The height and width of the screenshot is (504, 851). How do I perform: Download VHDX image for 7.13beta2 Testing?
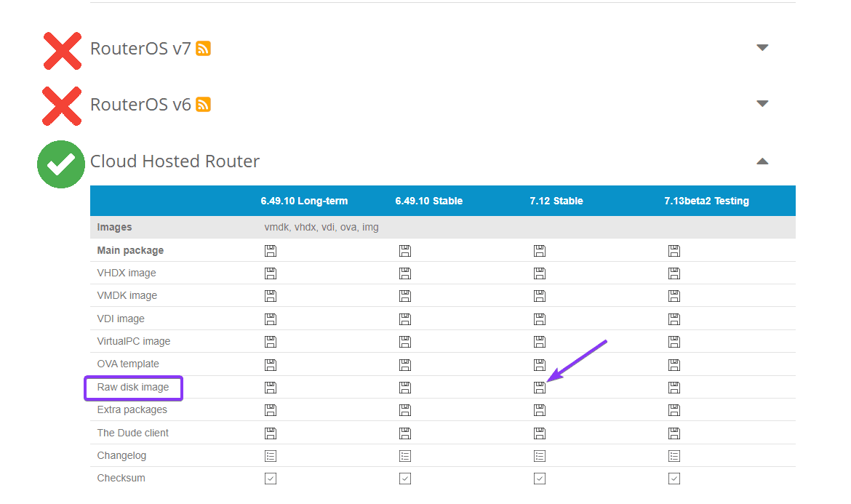(x=674, y=273)
